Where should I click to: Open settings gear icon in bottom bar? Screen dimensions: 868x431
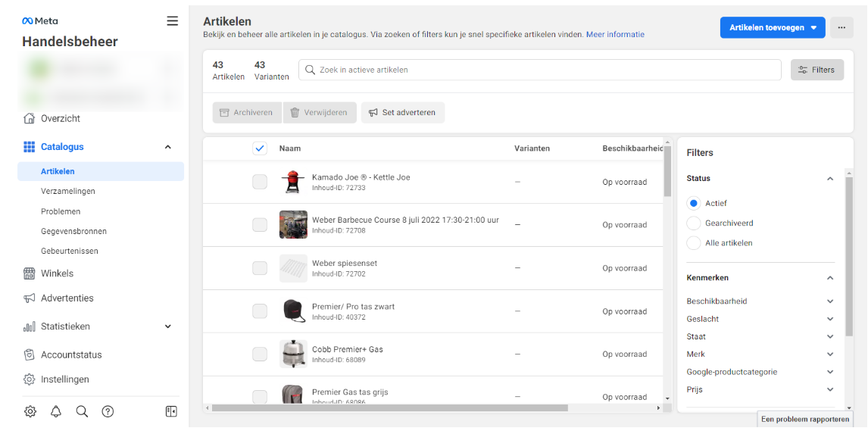tap(30, 411)
